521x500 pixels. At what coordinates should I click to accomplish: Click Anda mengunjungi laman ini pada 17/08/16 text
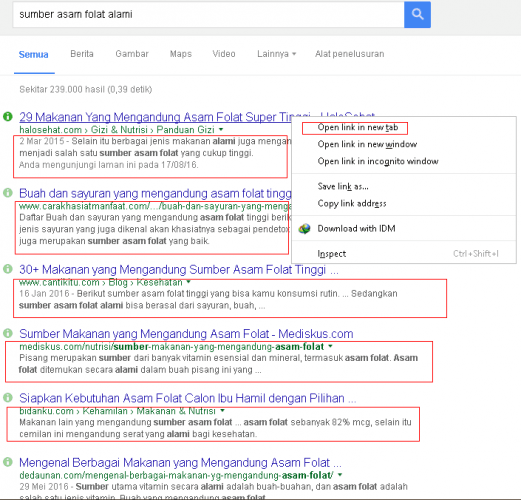(x=108, y=165)
